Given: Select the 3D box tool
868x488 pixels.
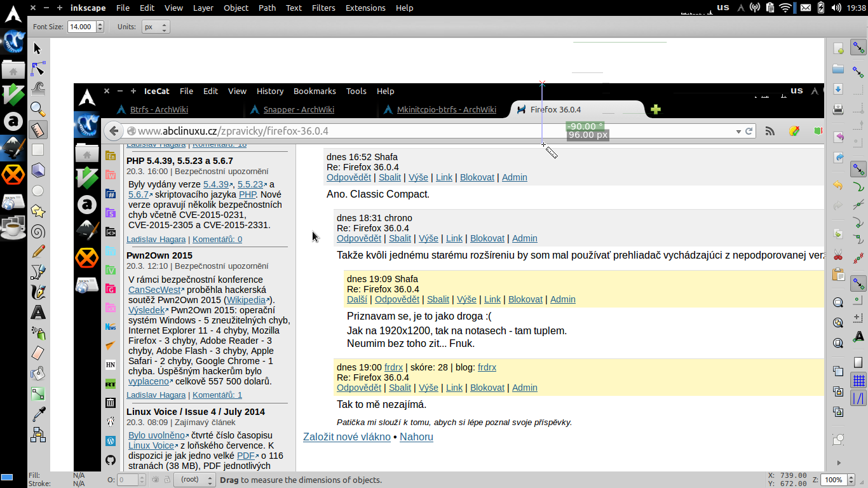Looking at the screenshot, I should [37, 170].
